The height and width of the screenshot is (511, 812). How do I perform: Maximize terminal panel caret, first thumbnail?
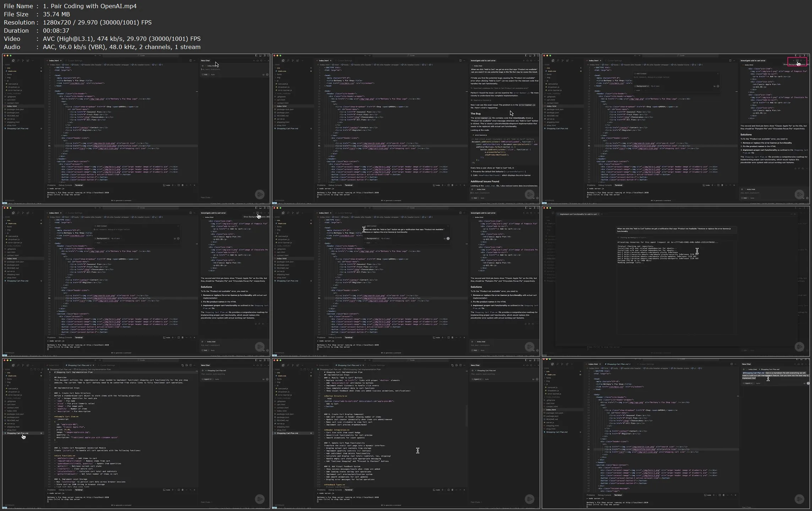pyautogui.click(x=190, y=185)
